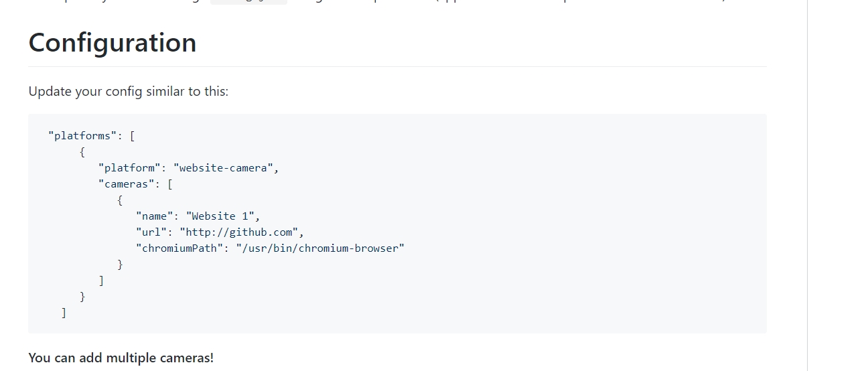Click the final closing bracket of platforms array
This screenshot has width=868, height=371.
pyautogui.click(x=64, y=313)
